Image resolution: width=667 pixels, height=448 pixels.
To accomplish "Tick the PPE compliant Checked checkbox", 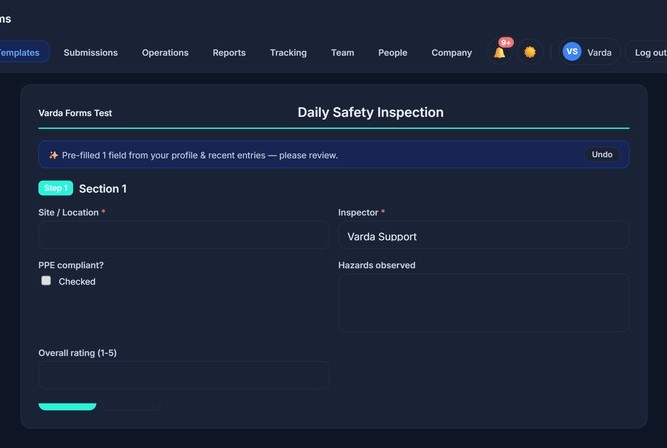I will pyautogui.click(x=46, y=281).
